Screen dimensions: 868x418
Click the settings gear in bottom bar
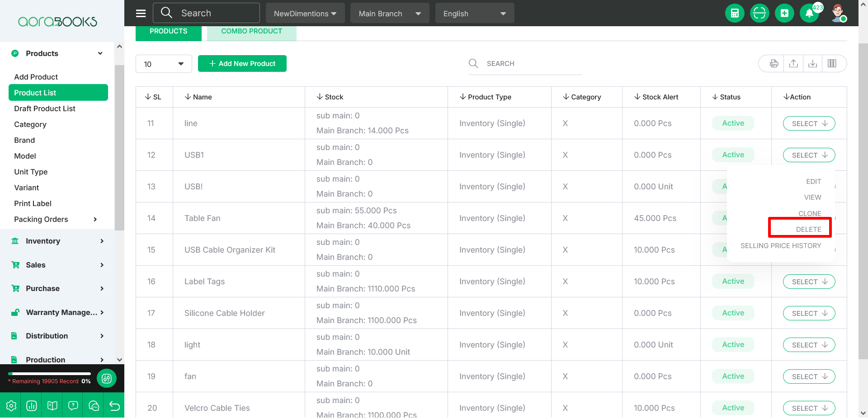11,406
